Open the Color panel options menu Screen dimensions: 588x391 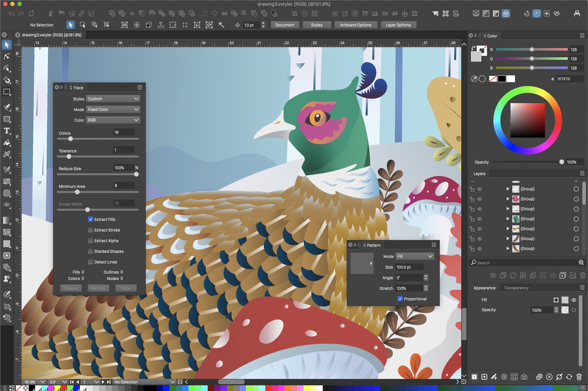tap(582, 36)
